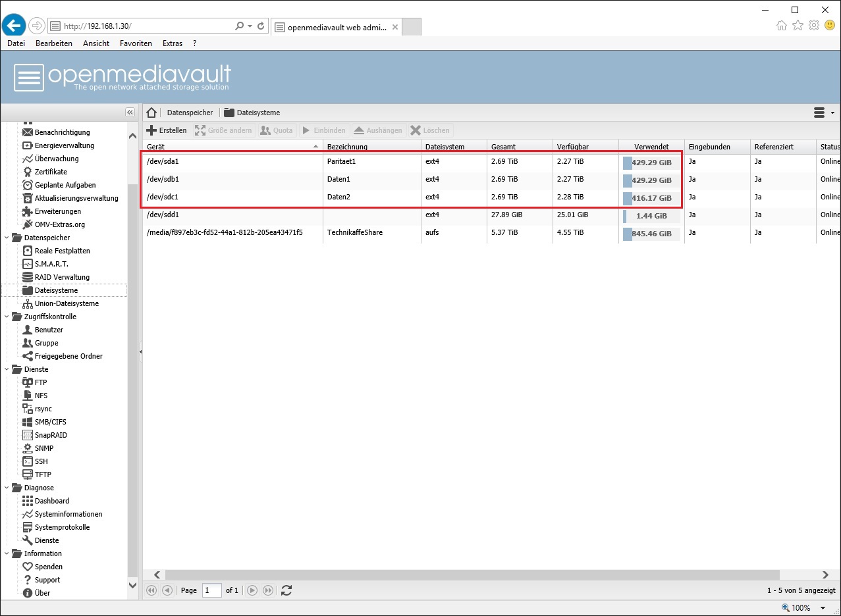The image size is (841, 616).
Task: Open the browser zoom level dropdown arrow
Action: point(823,608)
